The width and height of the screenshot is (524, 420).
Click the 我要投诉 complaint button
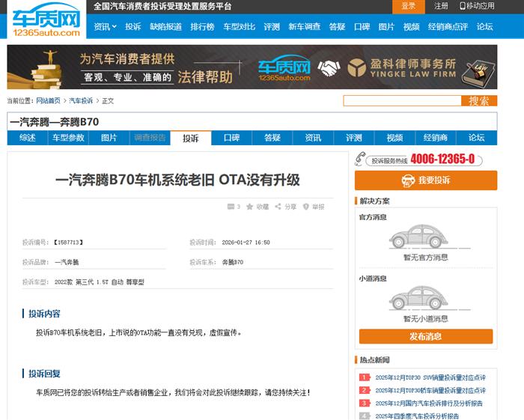[425, 180]
